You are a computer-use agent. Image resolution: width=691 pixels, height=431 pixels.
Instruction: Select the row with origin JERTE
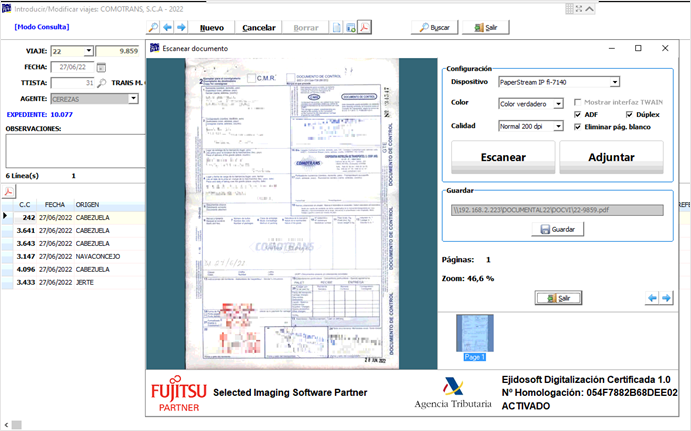point(74,282)
